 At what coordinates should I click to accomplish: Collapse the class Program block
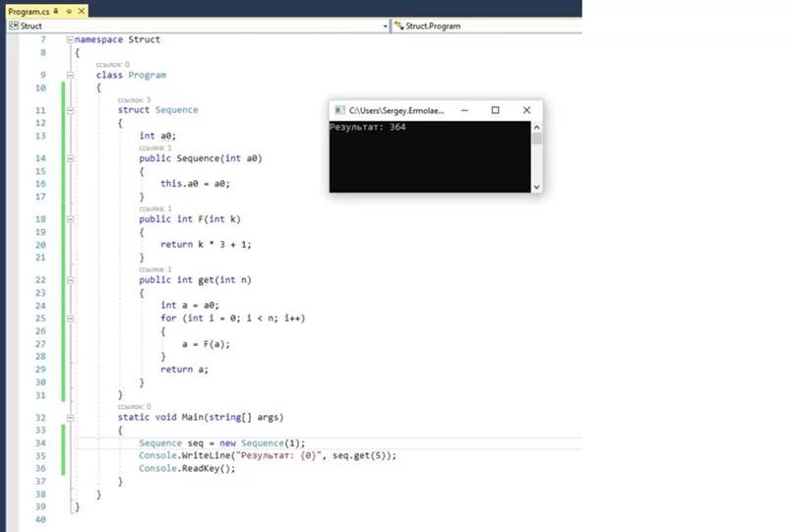coord(70,76)
